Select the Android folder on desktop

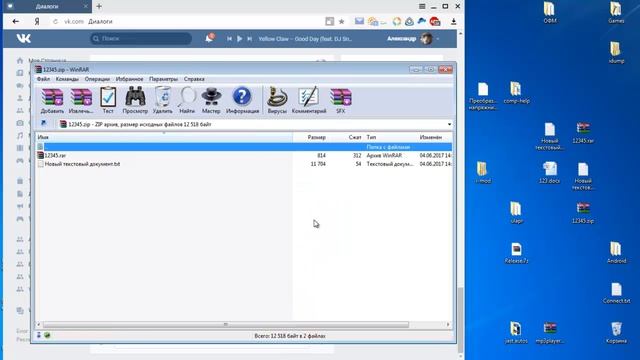[616, 253]
